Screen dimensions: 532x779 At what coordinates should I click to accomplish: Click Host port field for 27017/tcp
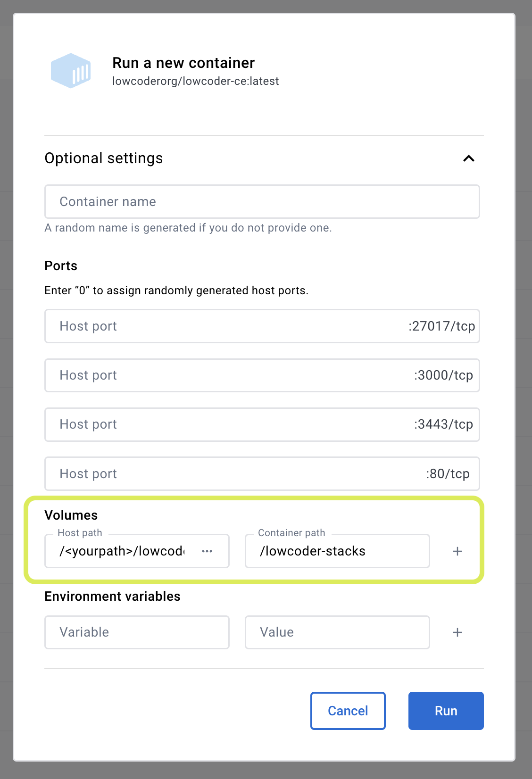tap(226, 326)
